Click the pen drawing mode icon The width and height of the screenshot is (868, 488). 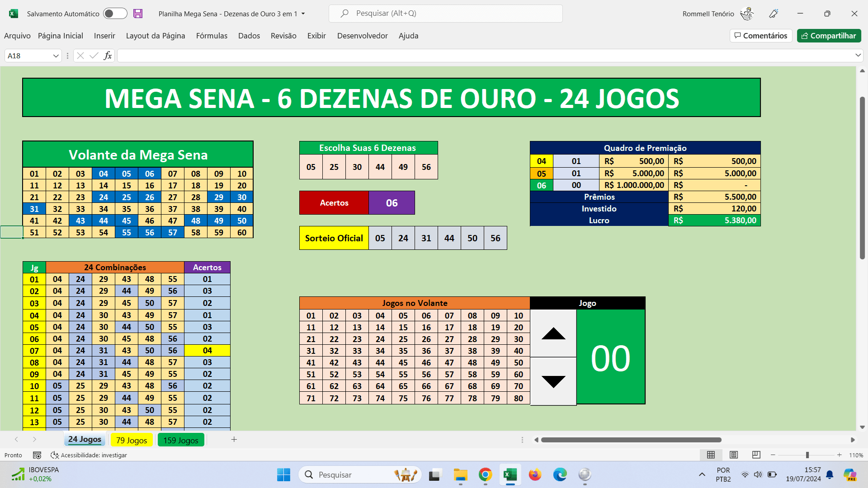click(774, 14)
